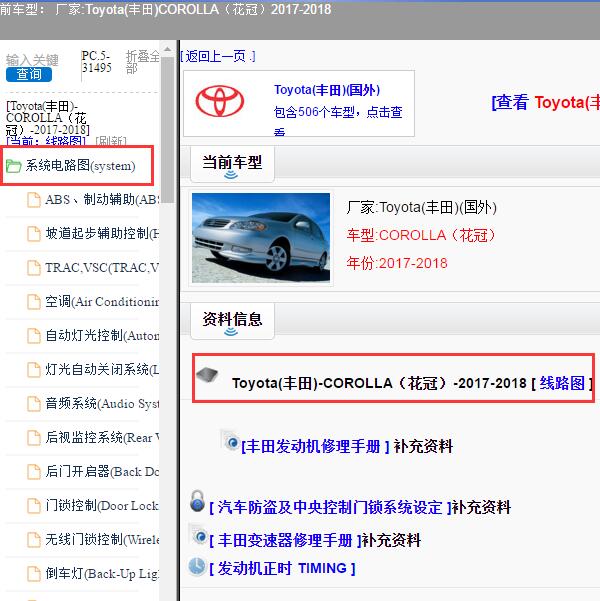
Task: Select the 无线门锁控制 tree item
Action: (102, 540)
